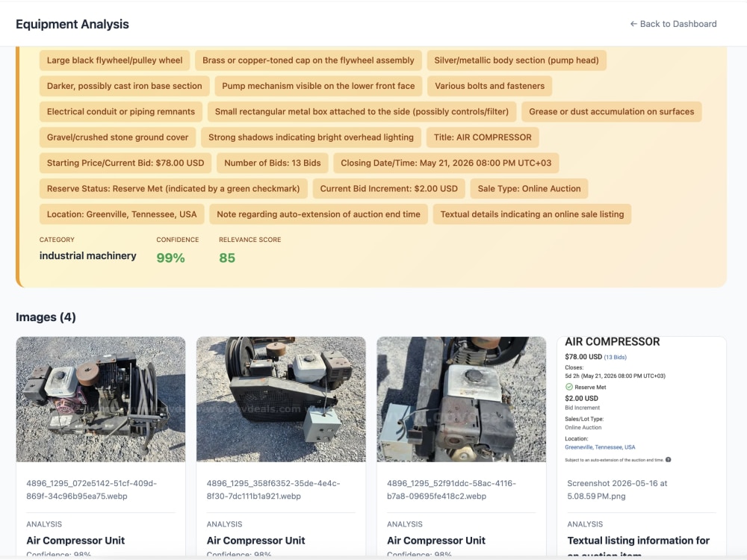Select the 'Large black flywheel/pulley wheel' tag
The image size is (747, 560).
click(114, 60)
